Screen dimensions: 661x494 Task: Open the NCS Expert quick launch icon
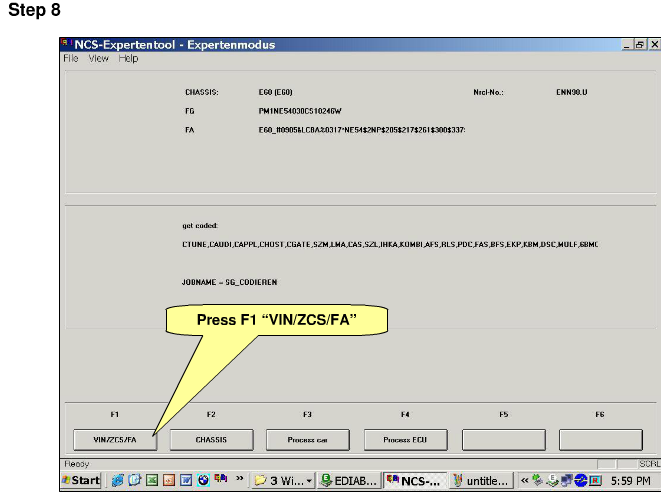[x=221, y=479]
